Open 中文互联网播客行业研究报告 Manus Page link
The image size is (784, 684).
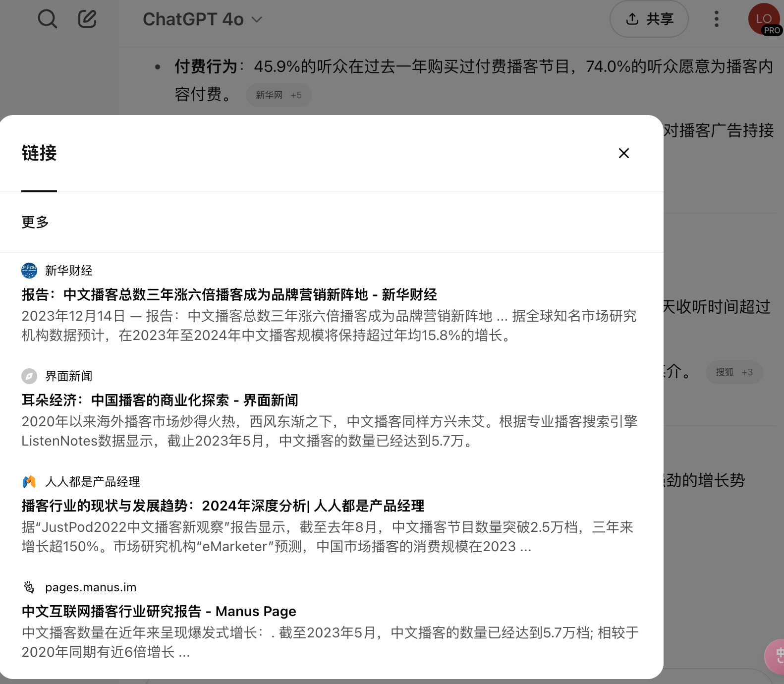coord(159,612)
